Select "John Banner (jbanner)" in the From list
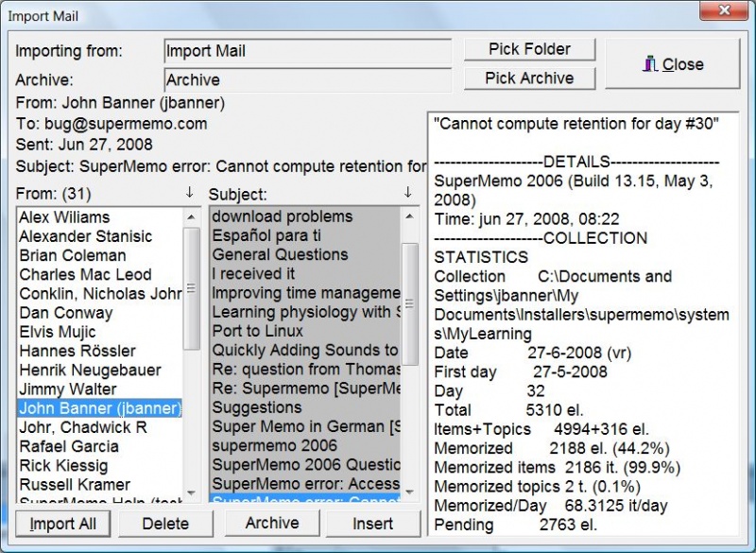Image resolution: width=756 pixels, height=553 pixels. 99,408
